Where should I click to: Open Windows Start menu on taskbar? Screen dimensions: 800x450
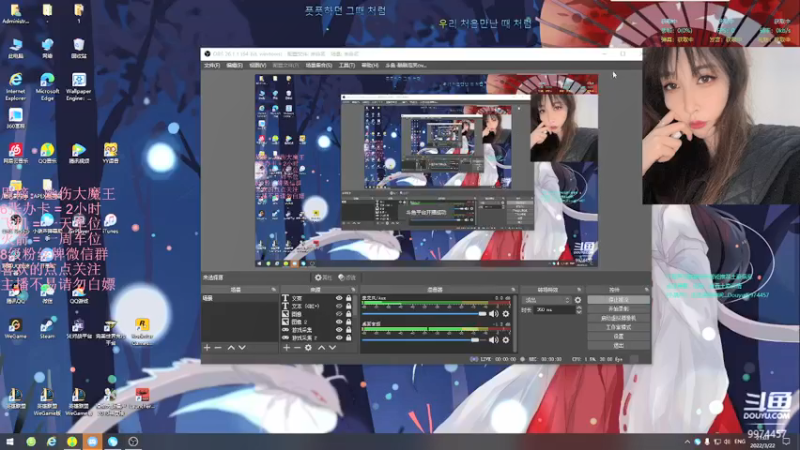point(10,441)
